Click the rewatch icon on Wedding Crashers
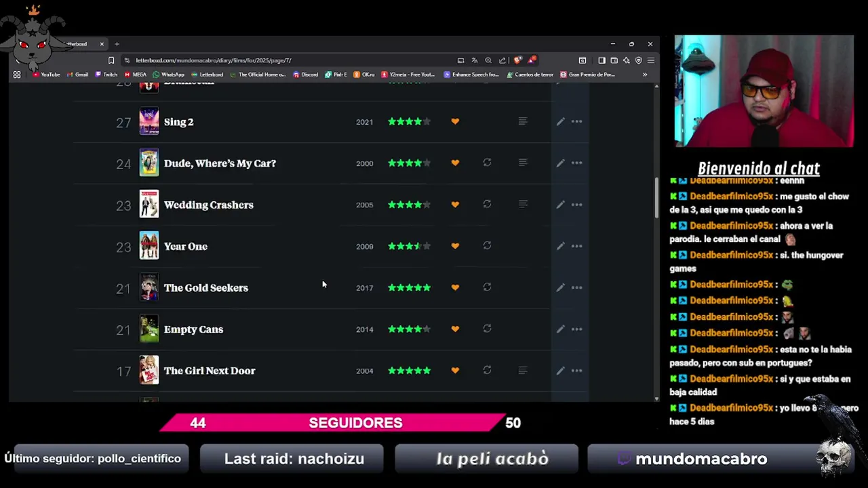The image size is (868, 488). pos(487,204)
